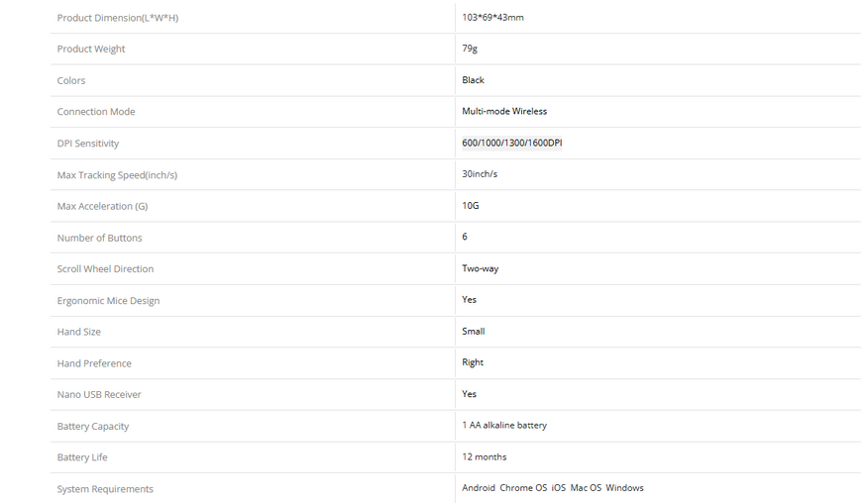Click the Two-way scroll wheel value
Viewport: 868px width, 503px height.
[x=481, y=268]
